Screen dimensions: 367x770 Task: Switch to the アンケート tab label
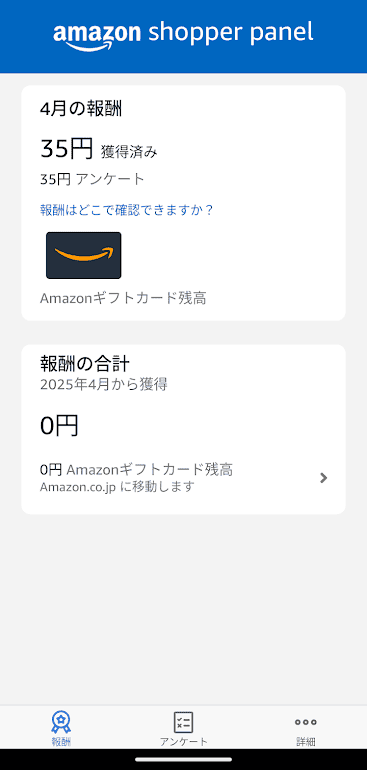coord(183,742)
